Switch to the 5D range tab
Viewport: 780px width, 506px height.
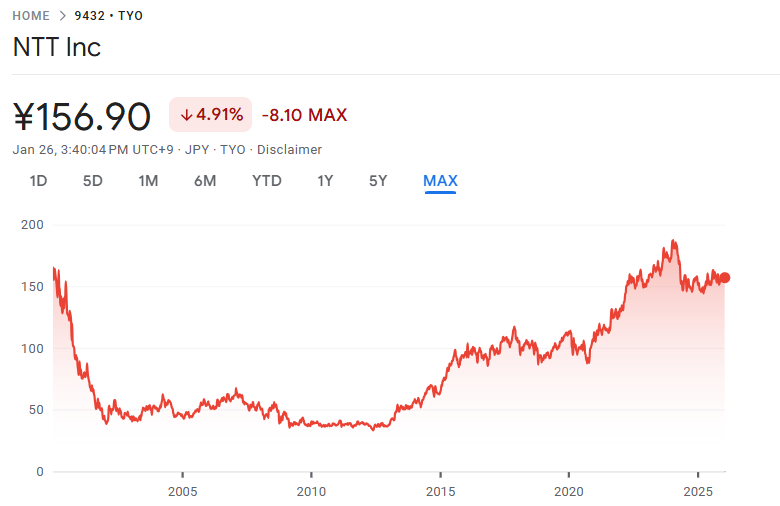[93, 181]
